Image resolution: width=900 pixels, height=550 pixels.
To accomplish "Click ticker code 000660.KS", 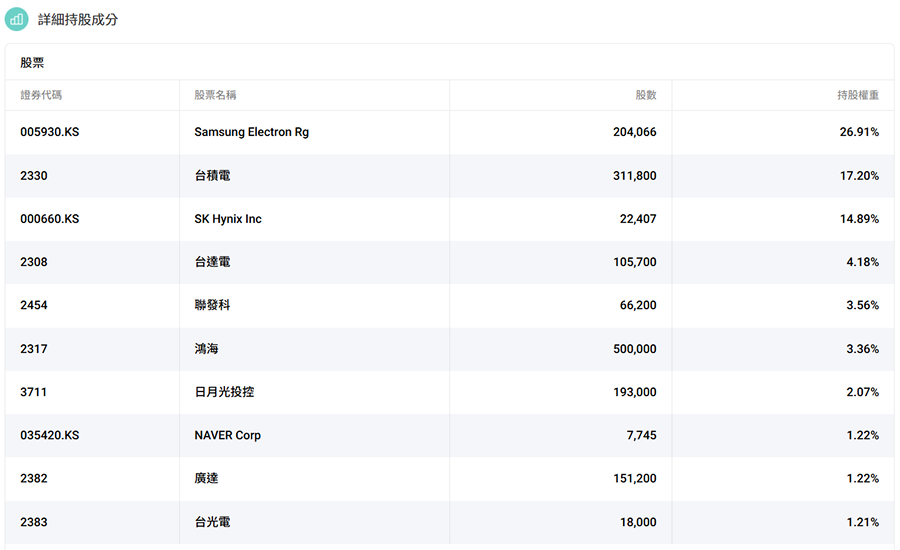I will pyautogui.click(x=49, y=219).
